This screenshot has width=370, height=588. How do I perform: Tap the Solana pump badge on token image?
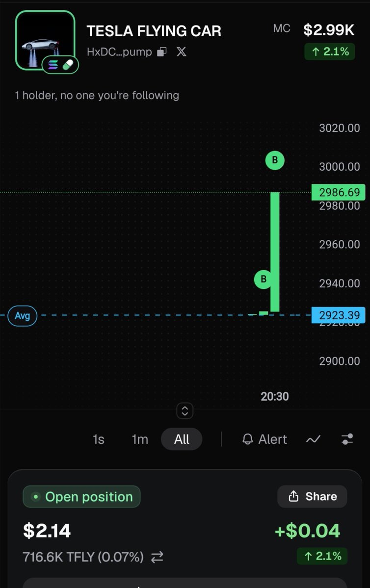point(60,65)
